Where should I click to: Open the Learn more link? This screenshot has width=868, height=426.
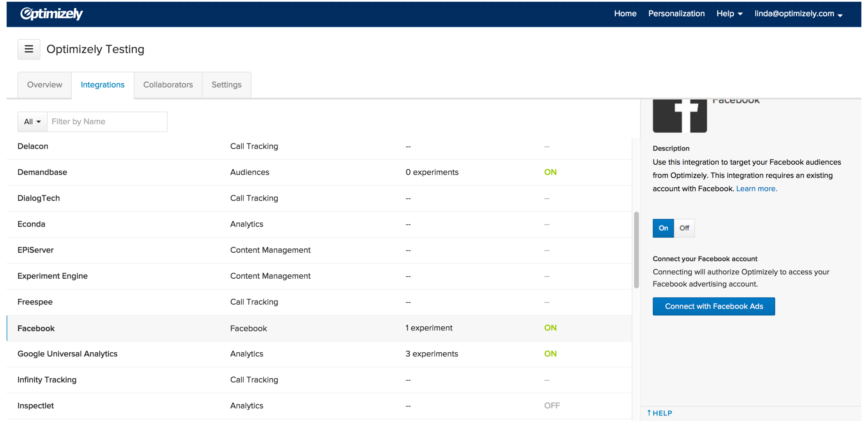(x=756, y=189)
